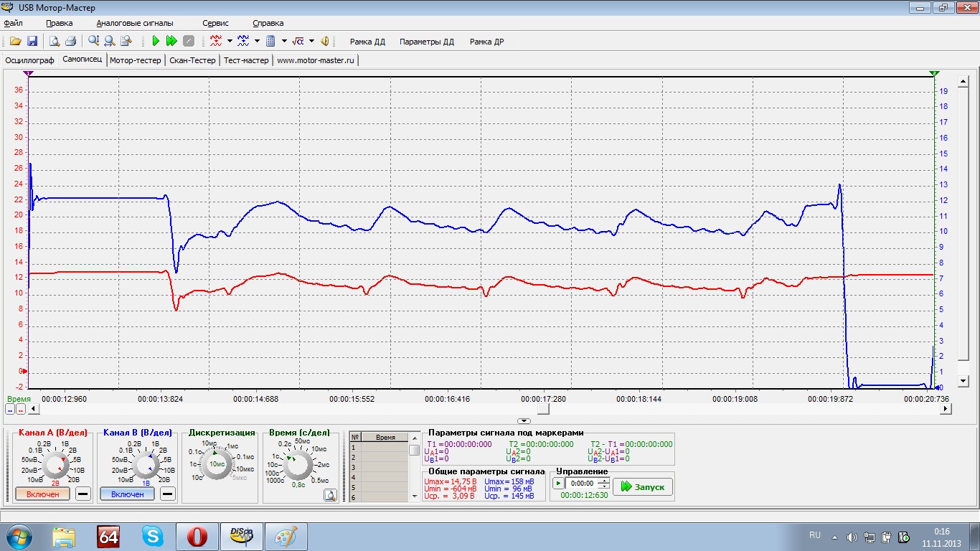This screenshot has width=980, height=551.
Task: Click the Запуск button
Action: coord(643,486)
